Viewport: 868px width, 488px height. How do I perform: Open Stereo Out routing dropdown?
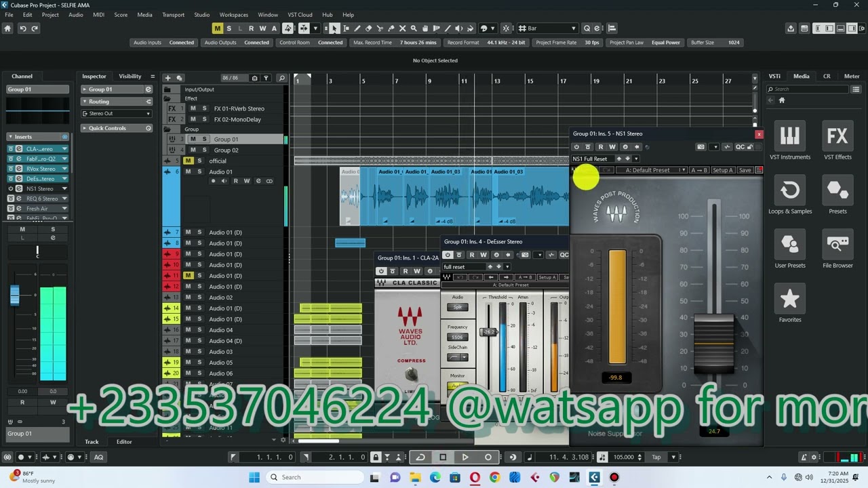pyautogui.click(x=117, y=113)
